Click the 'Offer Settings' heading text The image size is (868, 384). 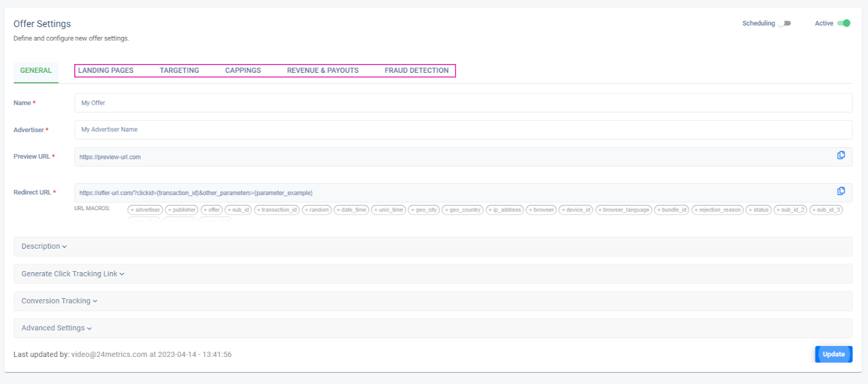[x=42, y=24]
